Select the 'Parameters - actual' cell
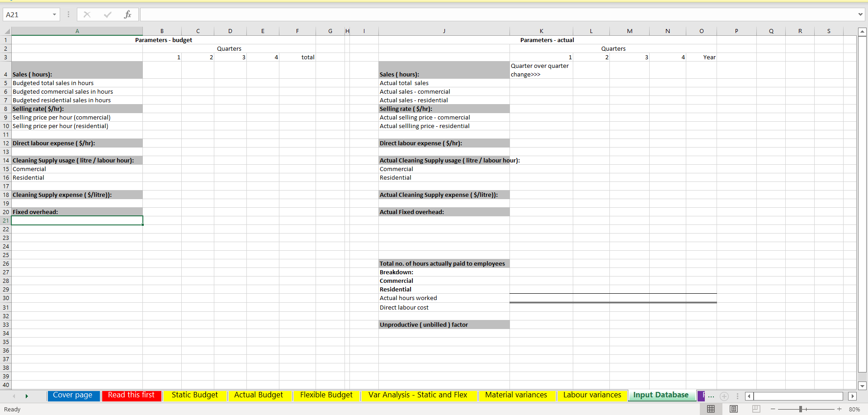Viewport: 868px width, 415px height. click(547, 40)
